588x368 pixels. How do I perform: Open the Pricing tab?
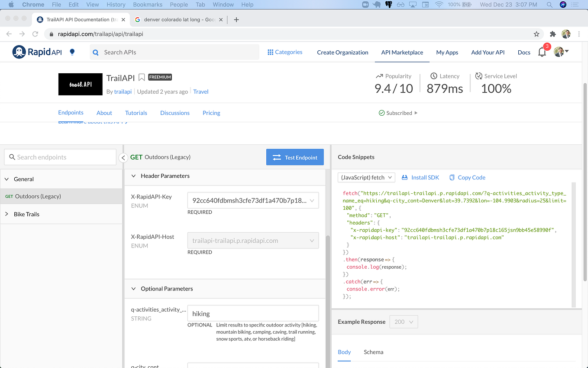pyautogui.click(x=211, y=113)
